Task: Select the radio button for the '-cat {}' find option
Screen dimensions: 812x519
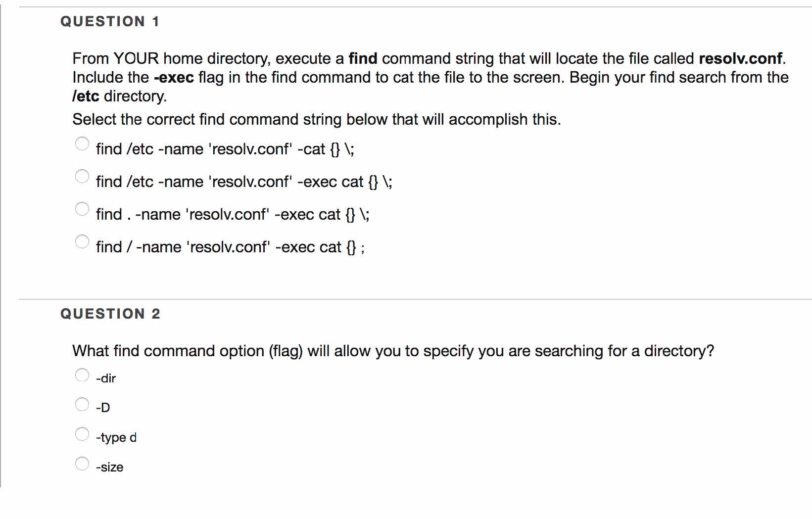Action: click(x=82, y=143)
